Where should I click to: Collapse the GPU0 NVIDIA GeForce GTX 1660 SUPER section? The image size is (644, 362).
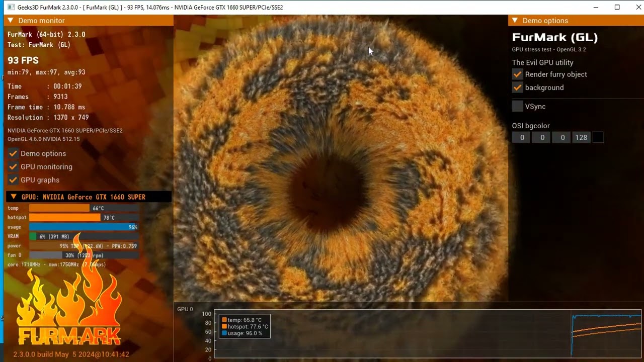coord(13,197)
